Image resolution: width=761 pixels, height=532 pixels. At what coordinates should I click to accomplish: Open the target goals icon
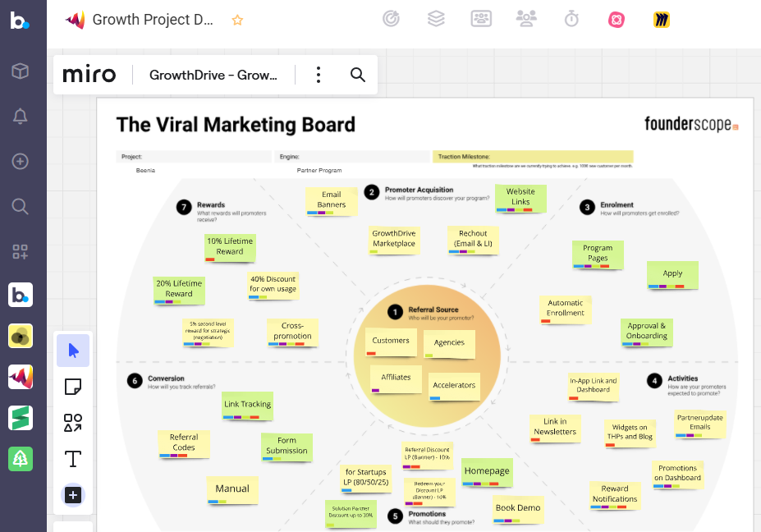[392, 20]
